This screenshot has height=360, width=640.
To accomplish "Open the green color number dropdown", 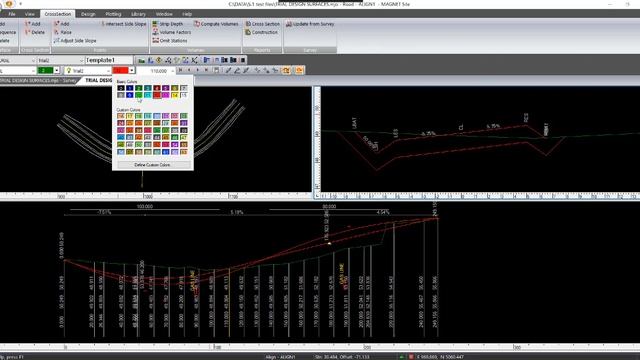I will [57, 71].
